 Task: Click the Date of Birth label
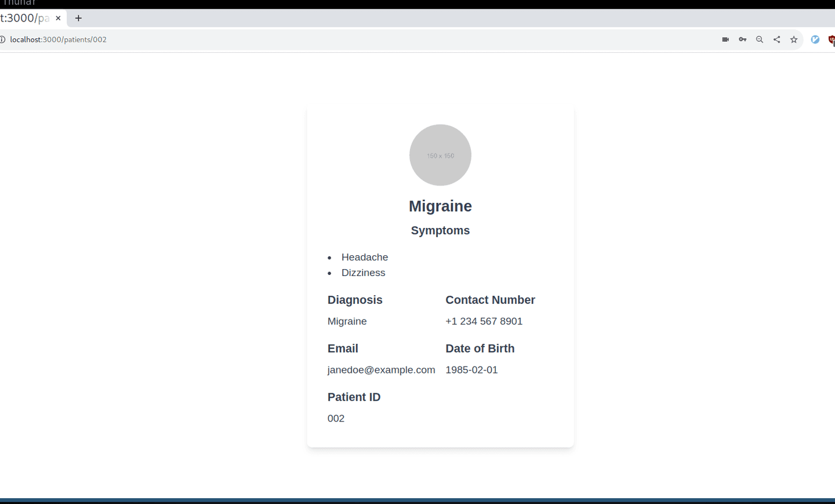(x=480, y=349)
